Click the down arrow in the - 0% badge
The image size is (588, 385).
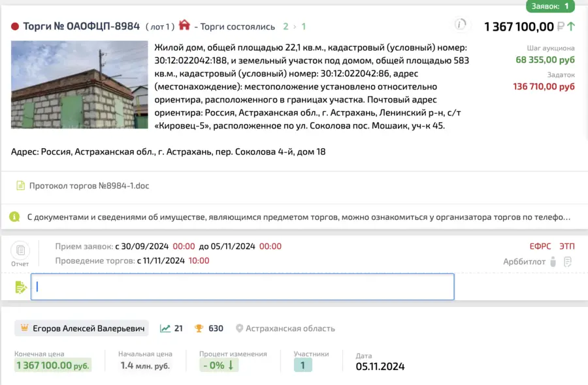click(x=231, y=365)
